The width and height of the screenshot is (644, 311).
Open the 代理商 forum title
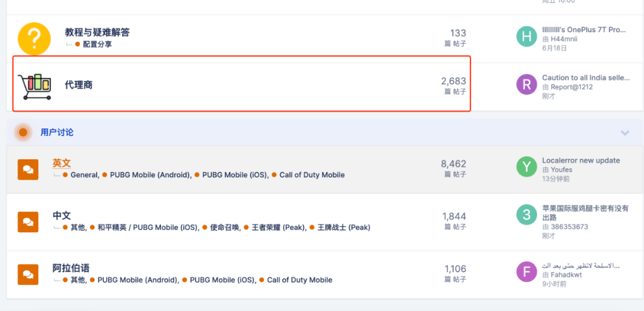[x=79, y=85]
